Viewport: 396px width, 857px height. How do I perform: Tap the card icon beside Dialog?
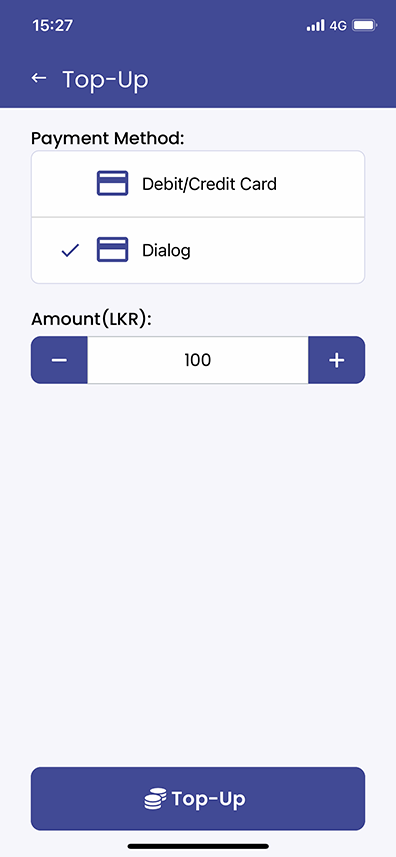(x=113, y=250)
